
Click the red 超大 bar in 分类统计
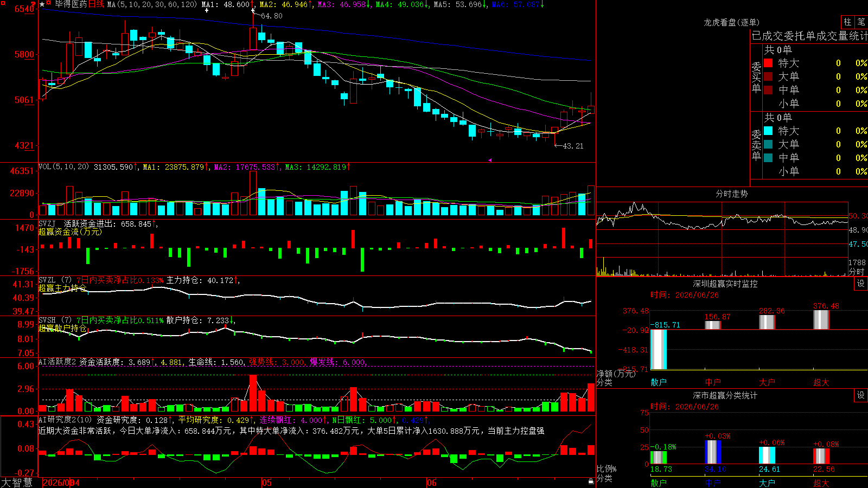click(x=821, y=456)
